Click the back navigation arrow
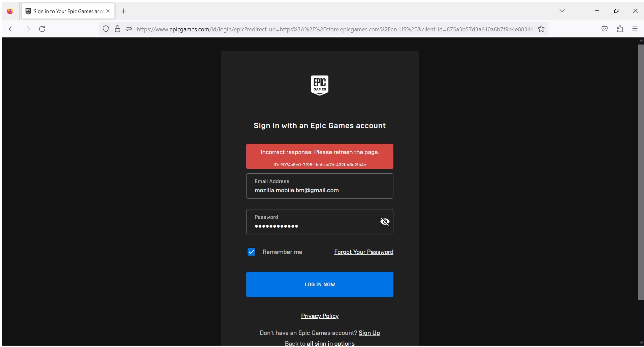644x347 pixels. [x=12, y=29]
